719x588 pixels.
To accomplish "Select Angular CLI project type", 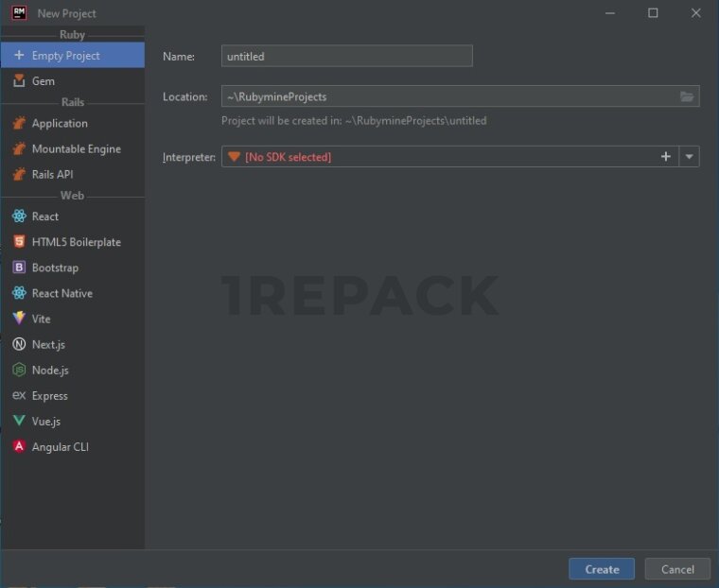I will pos(60,447).
